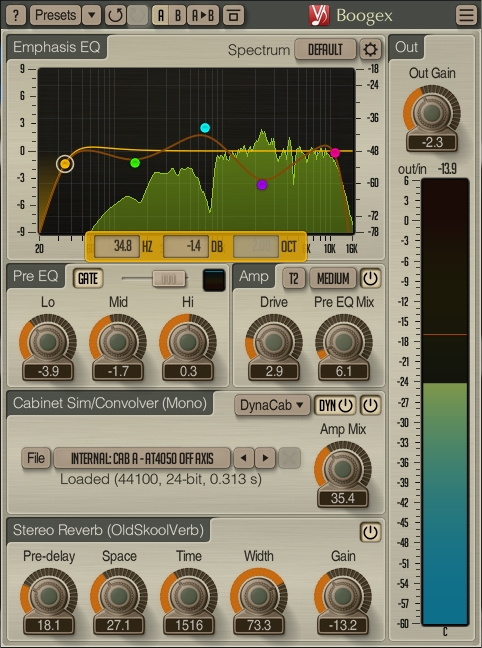
Task: Click the reverb Gain knob
Action: 343,596
